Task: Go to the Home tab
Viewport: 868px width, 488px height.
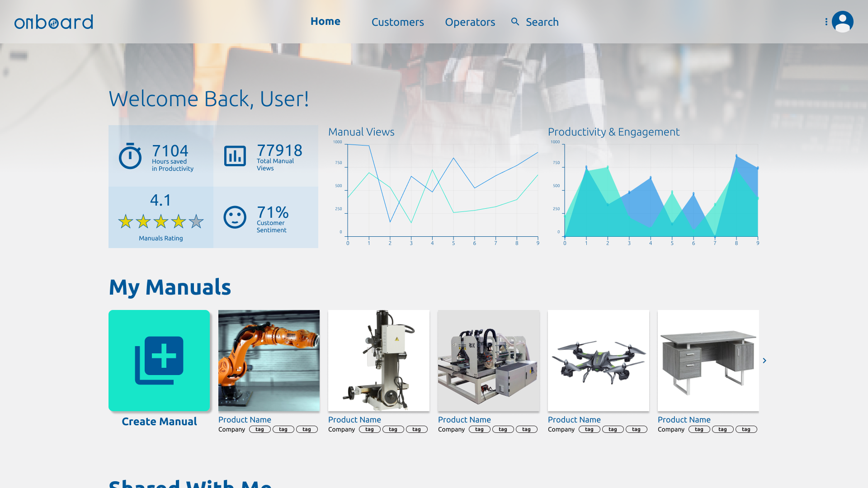Action: click(x=325, y=21)
